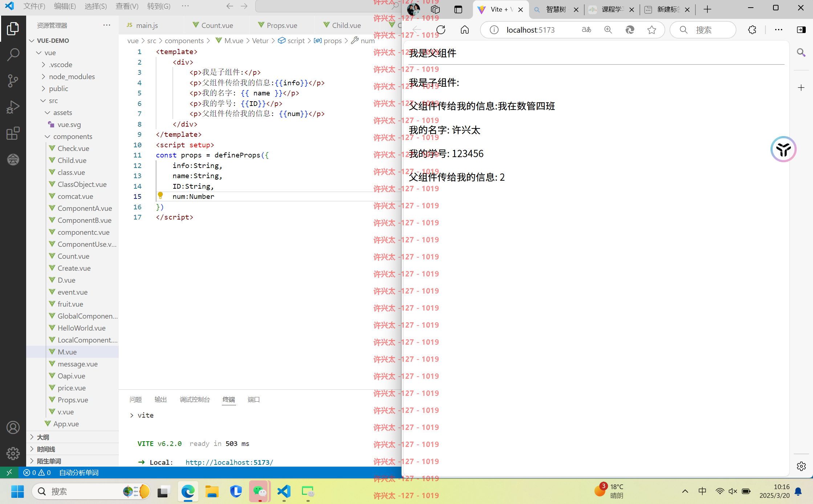813x504 pixels.
Task: Open the Extensions view
Action: click(x=13, y=133)
